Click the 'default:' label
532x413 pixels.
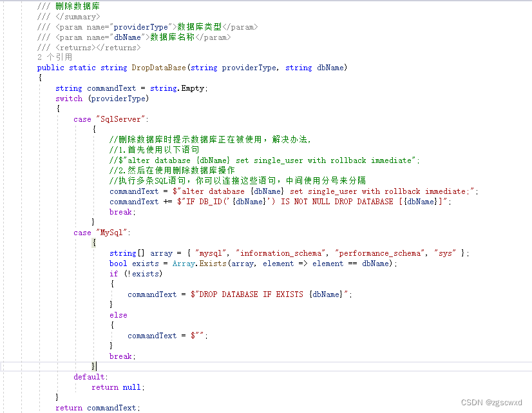pyautogui.click(x=91, y=377)
